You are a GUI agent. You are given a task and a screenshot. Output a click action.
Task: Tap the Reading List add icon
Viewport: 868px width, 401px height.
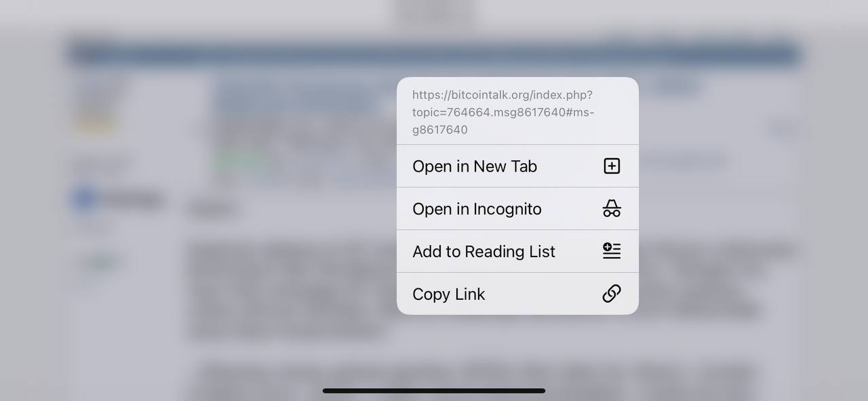click(612, 251)
